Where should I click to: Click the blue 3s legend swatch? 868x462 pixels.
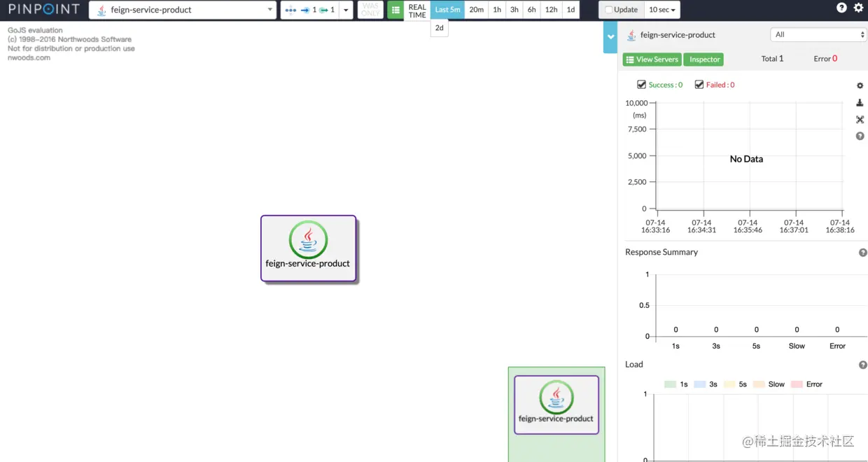pyautogui.click(x=699, y=384)
